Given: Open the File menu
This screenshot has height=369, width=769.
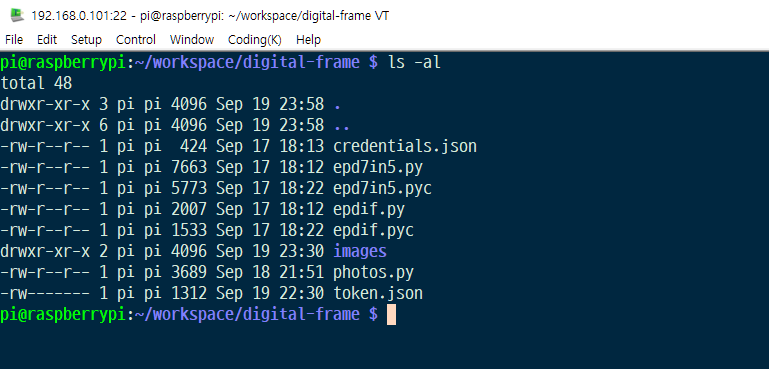Looking at the screenshot, I should pos(14,40).
